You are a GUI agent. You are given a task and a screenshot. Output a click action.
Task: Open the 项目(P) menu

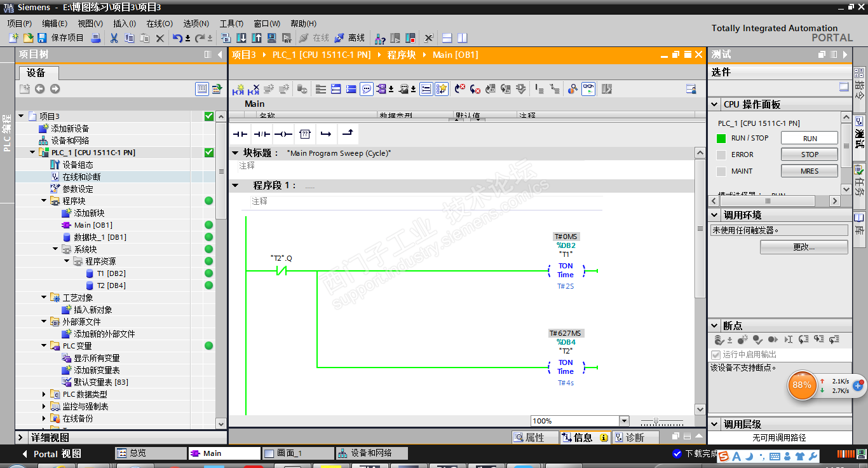click(x=19, y=24)
